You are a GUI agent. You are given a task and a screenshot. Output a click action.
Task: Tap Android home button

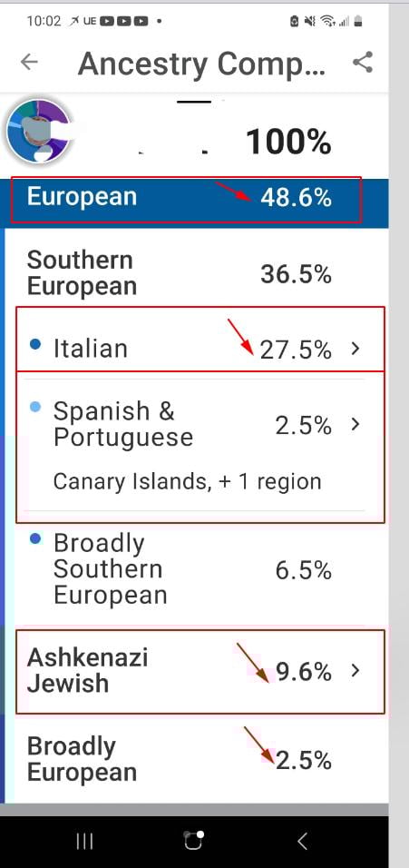[194, 841]
